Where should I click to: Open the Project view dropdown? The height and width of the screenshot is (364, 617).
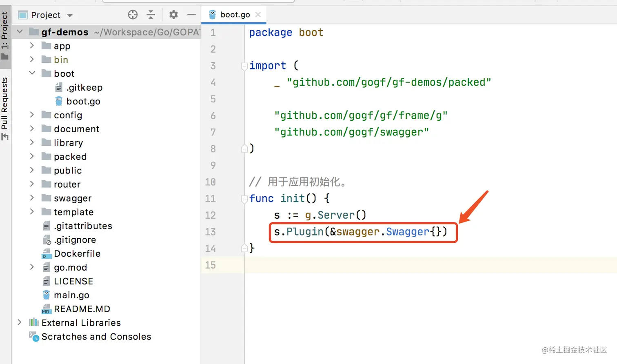click(x=70, y=16)
